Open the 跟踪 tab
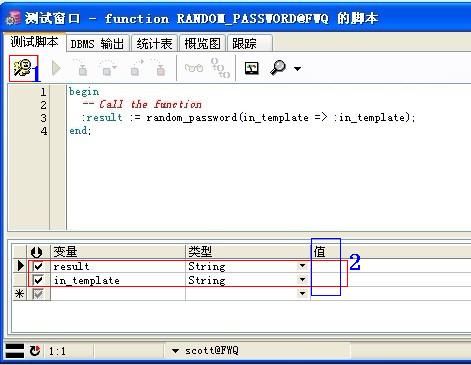The image size is (471, 365). pos(249,44)
